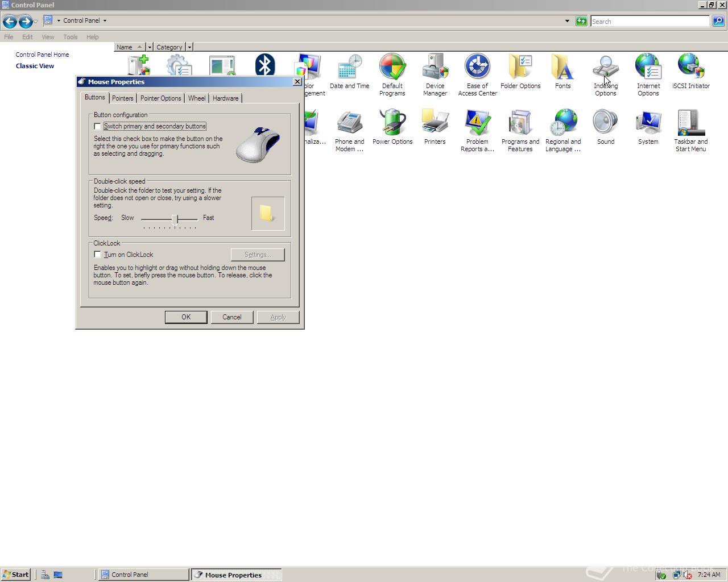Click the clock in system tray
This screenshot has width=728, height=582.
(709, 575)
